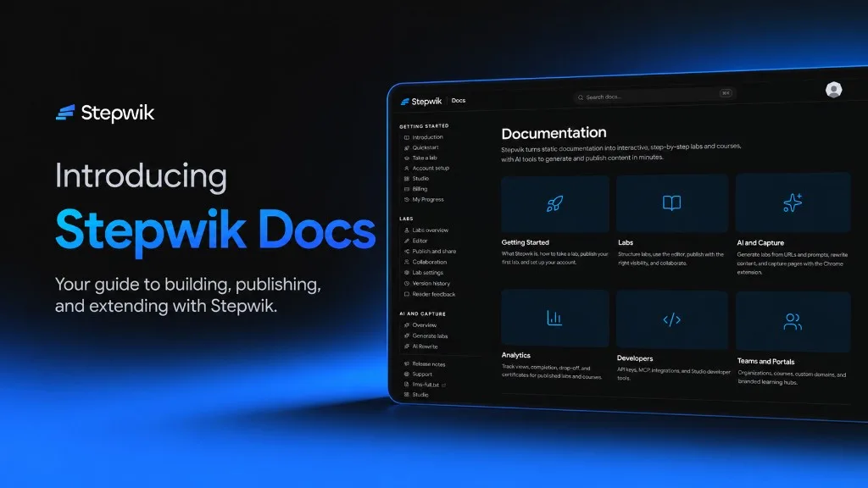The image size is (868, 488).
Task: Click the icon beside Quickstart in sidebar
Action: (x=406, y=147)
